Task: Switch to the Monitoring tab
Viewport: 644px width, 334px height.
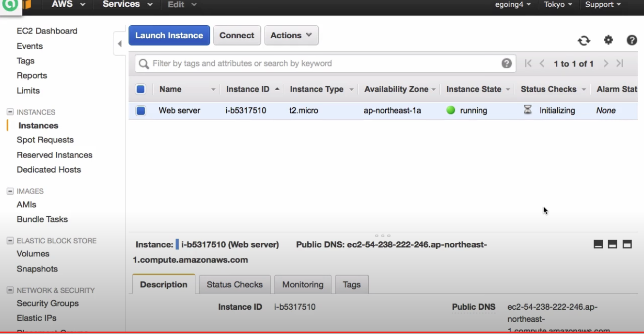Action: [x=303, y=285]
